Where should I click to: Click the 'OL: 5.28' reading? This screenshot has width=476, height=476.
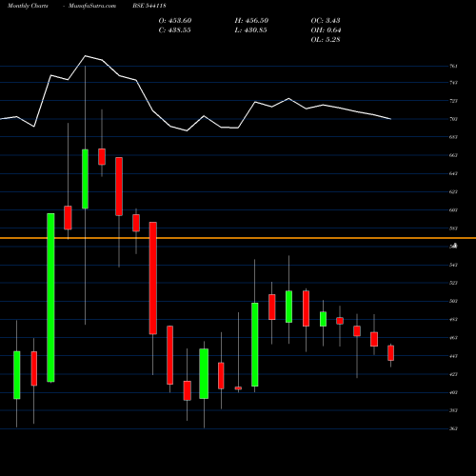(326, 40)
